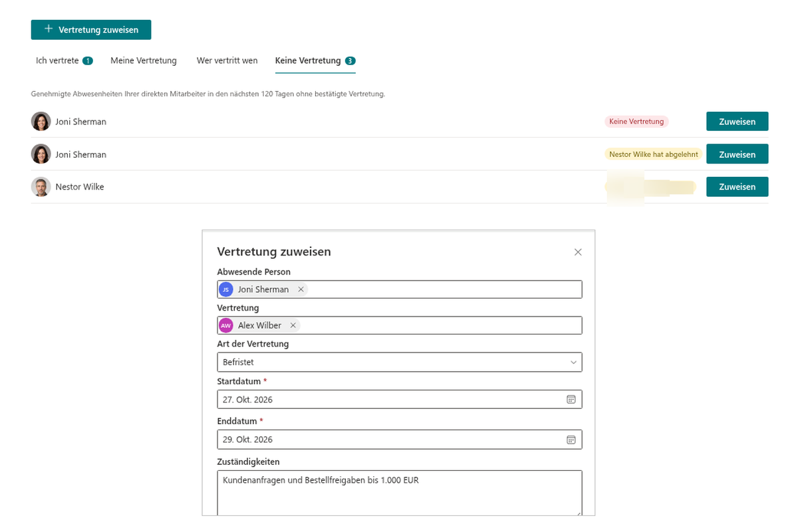Open the Startdatum calendar picker icon
This screenshot has width=798, height=532.
pos(571,399)
